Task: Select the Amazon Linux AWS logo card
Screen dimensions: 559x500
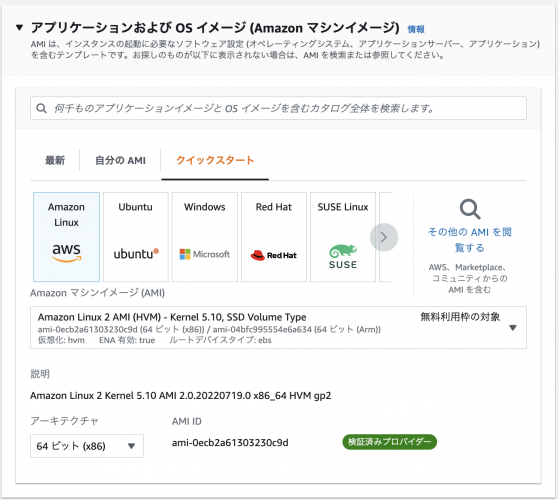Action: 66,237
